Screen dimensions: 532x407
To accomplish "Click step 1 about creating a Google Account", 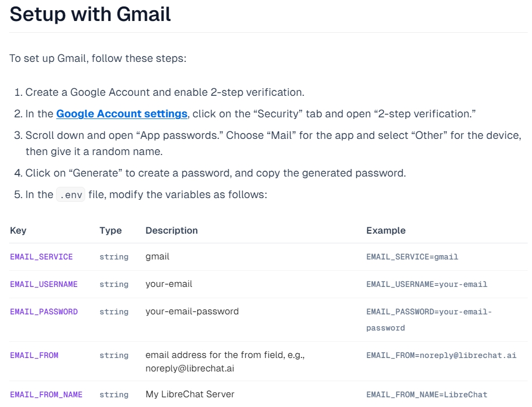I will tap(165, 92).
